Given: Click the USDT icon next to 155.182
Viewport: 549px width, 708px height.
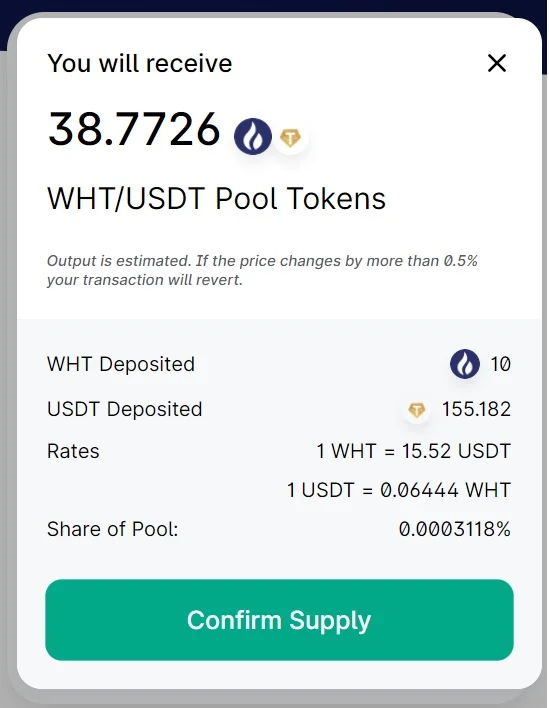Looking at the screenshot, I should tap(416, 410).
